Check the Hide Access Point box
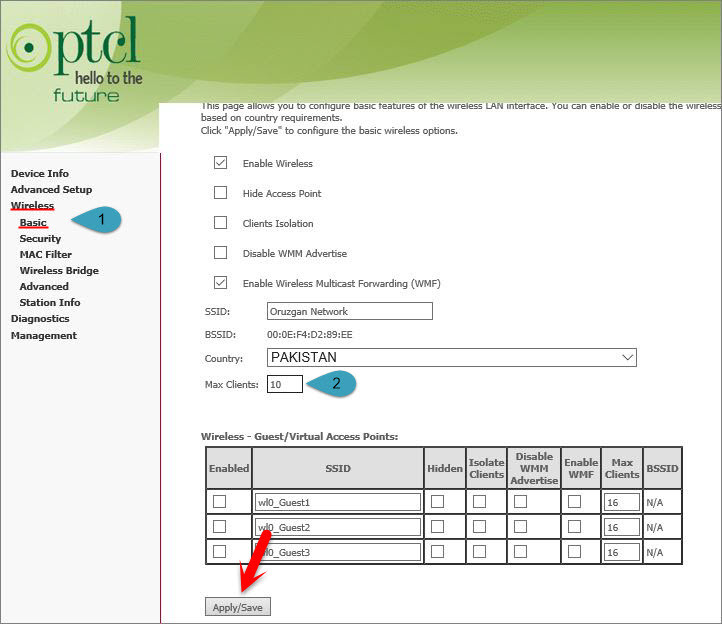 [221, 192]
